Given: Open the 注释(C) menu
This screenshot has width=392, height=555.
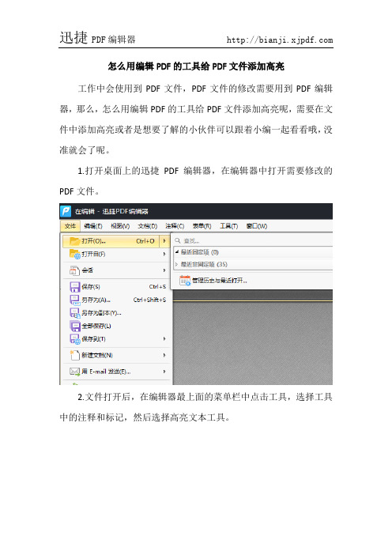Looking at the screenshot, I should [175, 226].
